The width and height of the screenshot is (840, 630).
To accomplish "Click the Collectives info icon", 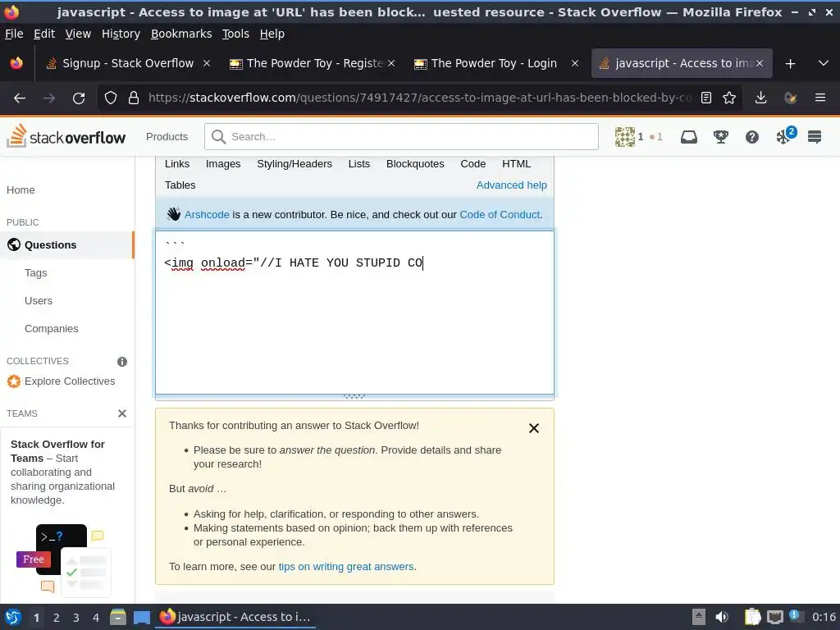I will click(x=122, y=362).
